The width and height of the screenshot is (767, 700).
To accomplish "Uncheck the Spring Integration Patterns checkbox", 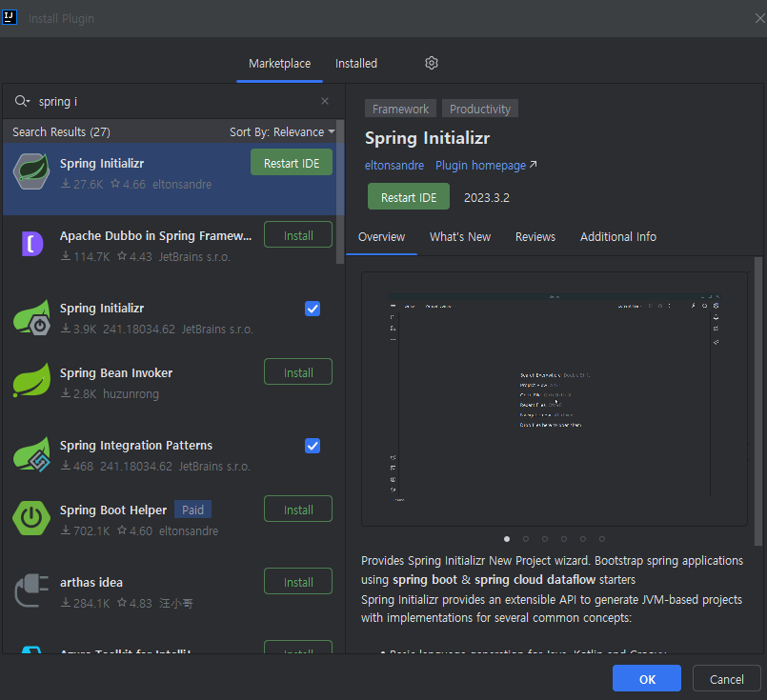I will 313,446.
